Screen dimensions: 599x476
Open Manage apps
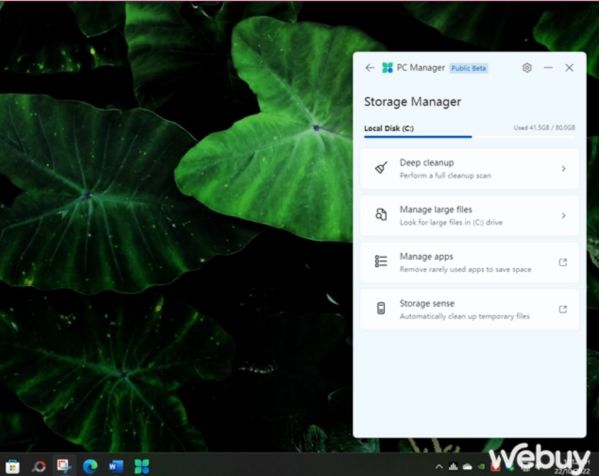[469, 262]
